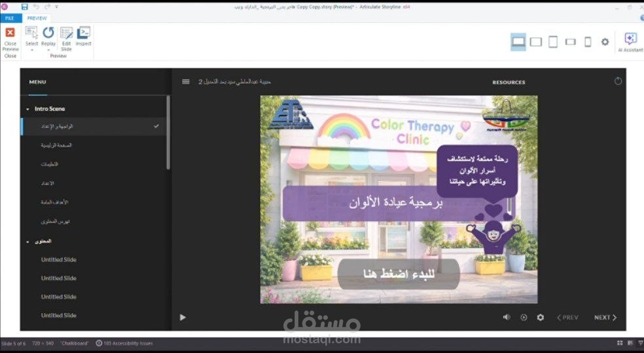The image size is (644, 353).
Task: Collapse the المحتوى section arrow
Action: pos(27,242)
